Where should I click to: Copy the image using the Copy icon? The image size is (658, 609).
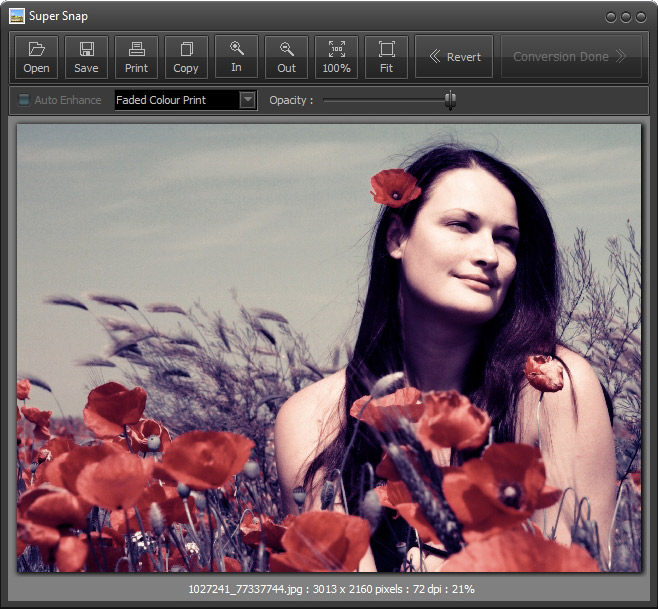186,57
